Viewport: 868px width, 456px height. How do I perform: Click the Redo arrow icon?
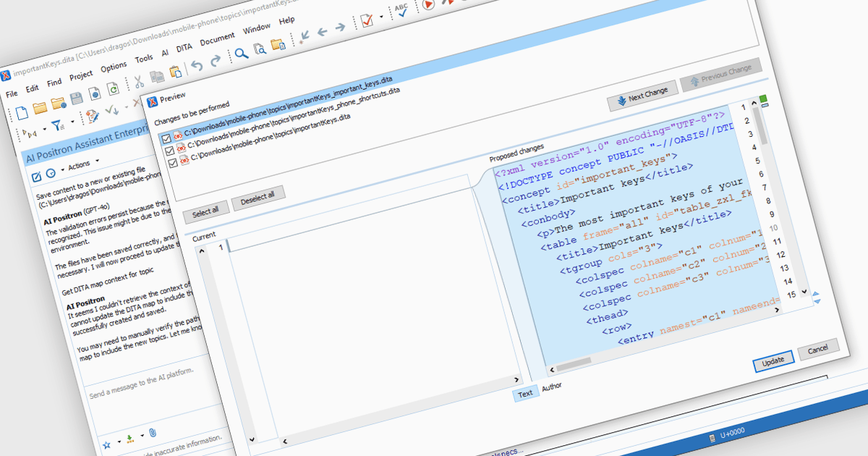click(215, 62)
